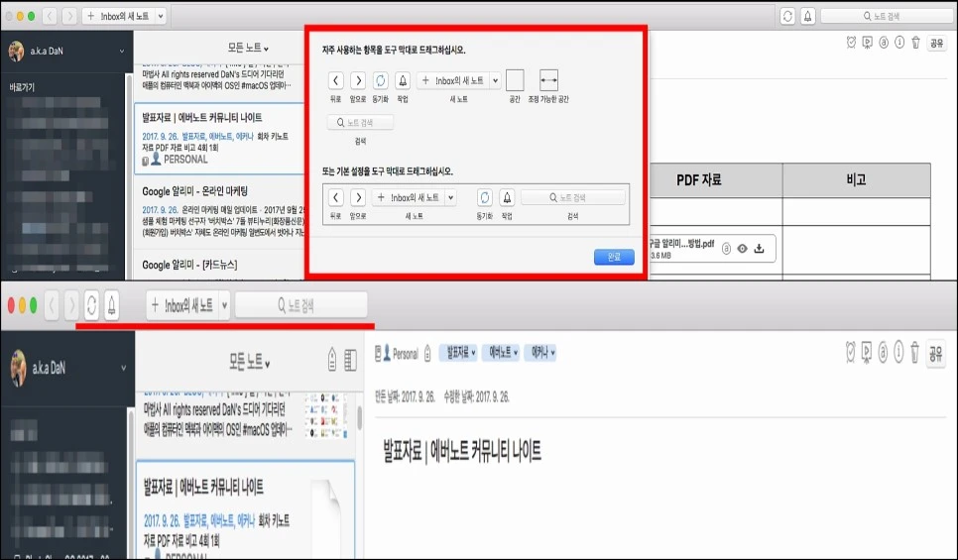Viewport: 958px width, 560px height.
Task: Click the alarm clock reminder icon in bottom window
Action: pos(851,352)
